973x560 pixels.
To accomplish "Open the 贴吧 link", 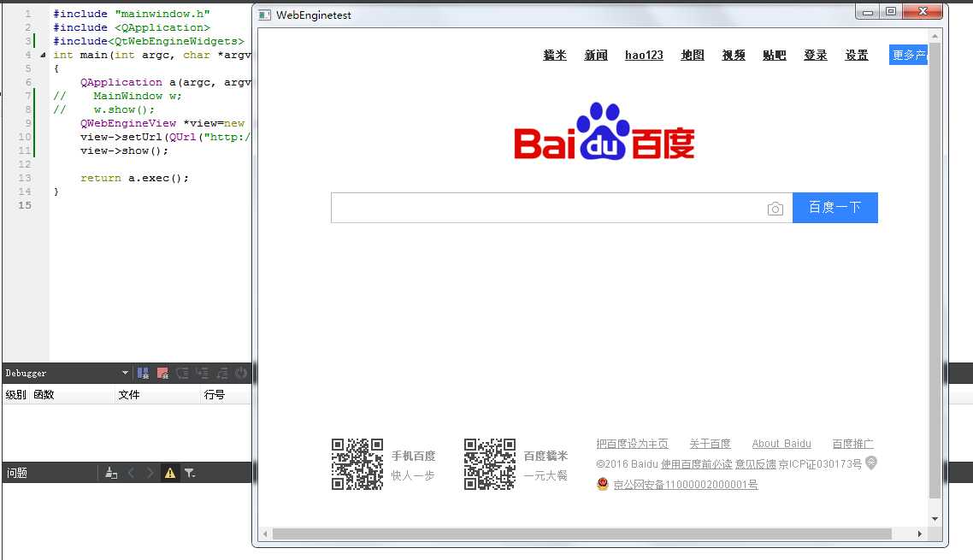I will point(775,56).
